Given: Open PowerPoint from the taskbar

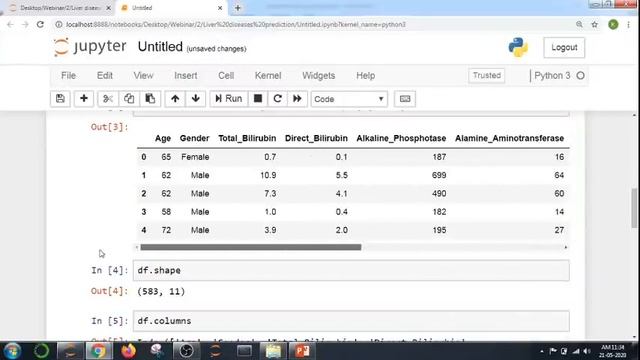Looking at the screenshot, I should pos(302,351).
